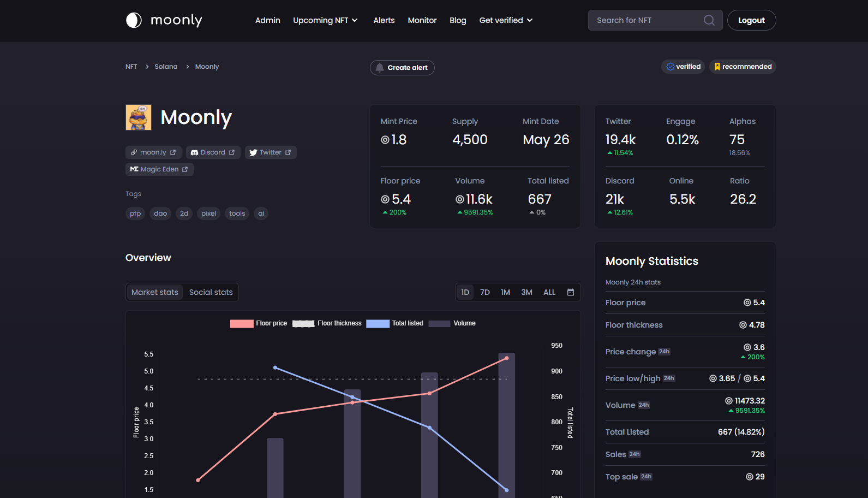Viewport: 868px width, 498px height.
Task: Click the Twitter bird icon
Action: (253, 152)
